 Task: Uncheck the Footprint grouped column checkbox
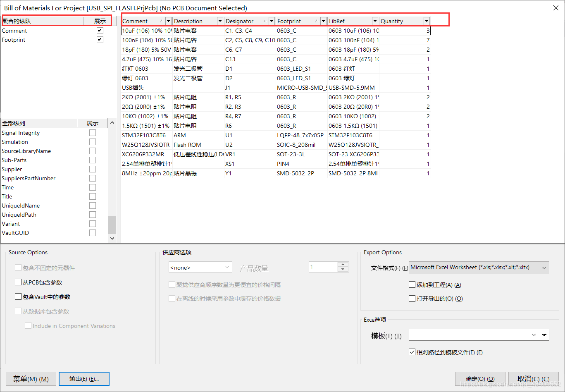point(100,40)
